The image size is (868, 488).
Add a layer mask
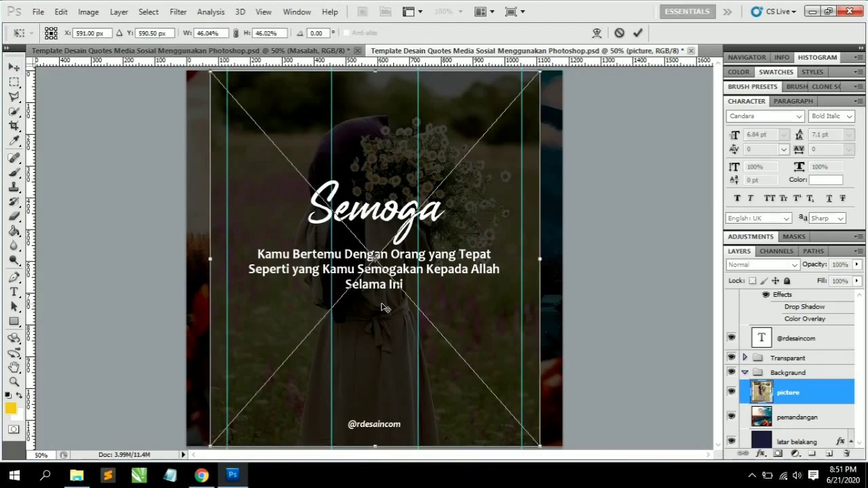[778, 453]
